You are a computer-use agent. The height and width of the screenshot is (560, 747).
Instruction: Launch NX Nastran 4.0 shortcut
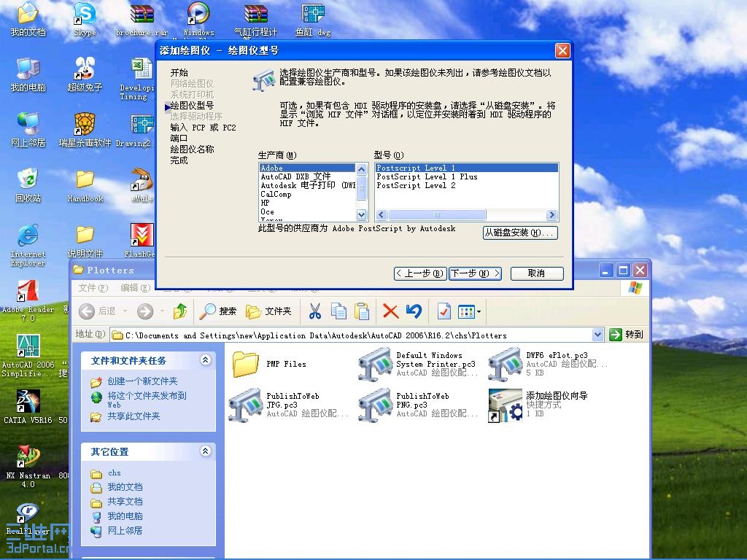[28, 467]
